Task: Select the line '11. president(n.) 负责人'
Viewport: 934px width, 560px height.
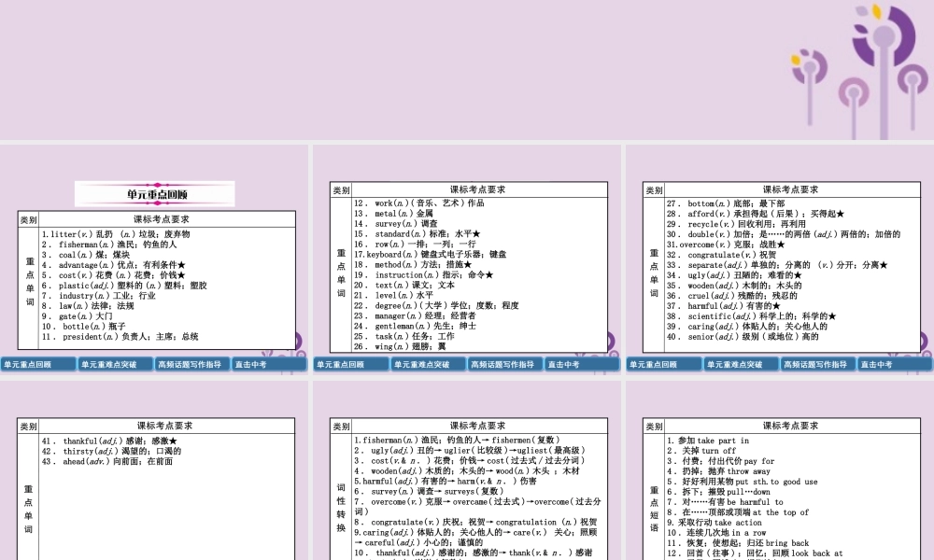Action: click(x=120, y=337)
